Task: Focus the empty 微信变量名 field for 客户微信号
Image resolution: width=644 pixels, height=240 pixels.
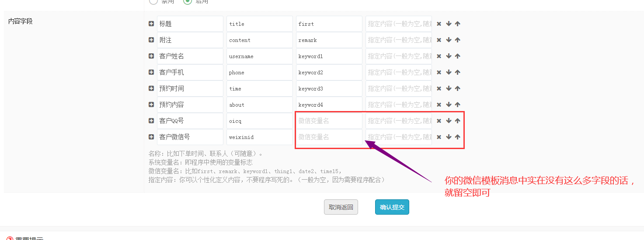Action: pyautogui.click(x=329, y=137)
